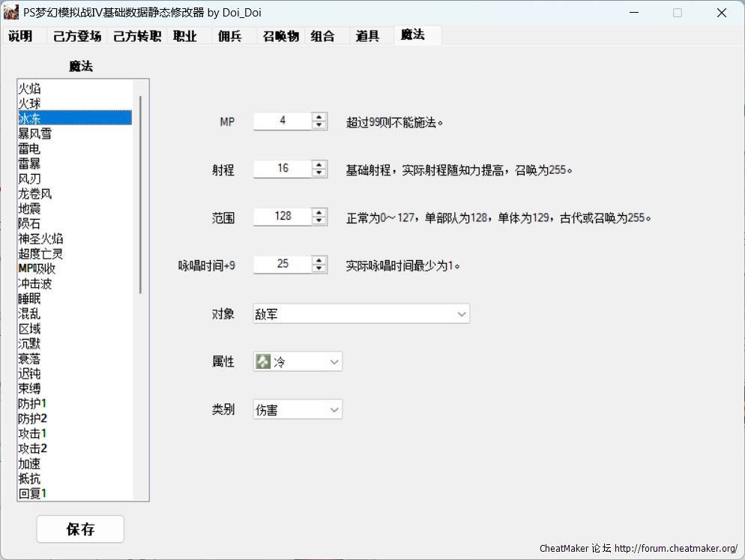Click the cold attribute icon in 属性 dropdown
Image resolution: width=745 pixels, height=560 pixels.
(x=263, y=362)
